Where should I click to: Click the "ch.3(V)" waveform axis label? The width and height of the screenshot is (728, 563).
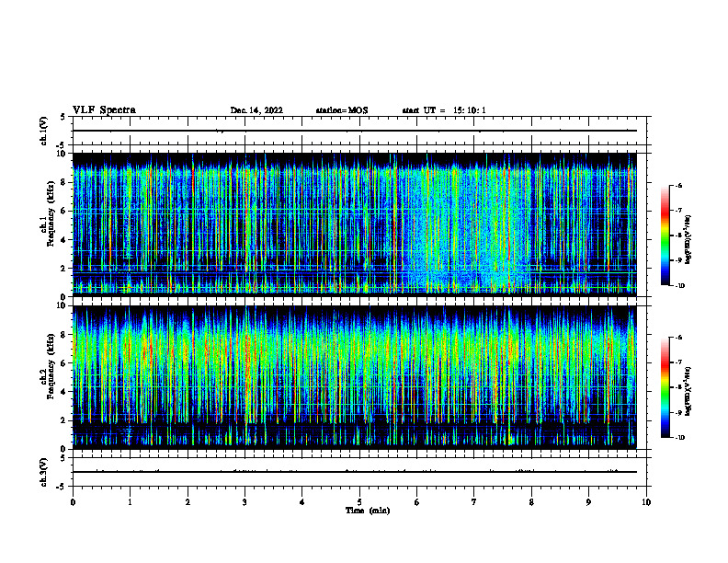[44, 472]
